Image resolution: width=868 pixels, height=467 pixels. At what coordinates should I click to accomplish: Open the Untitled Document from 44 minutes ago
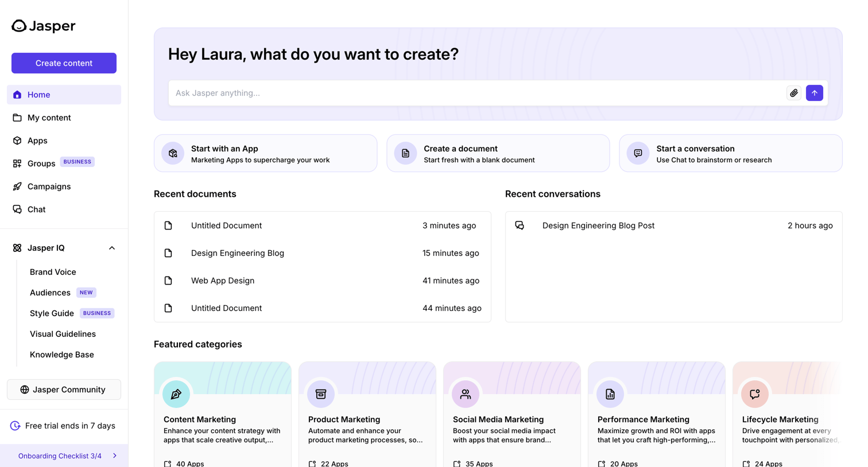coord(322,308)
